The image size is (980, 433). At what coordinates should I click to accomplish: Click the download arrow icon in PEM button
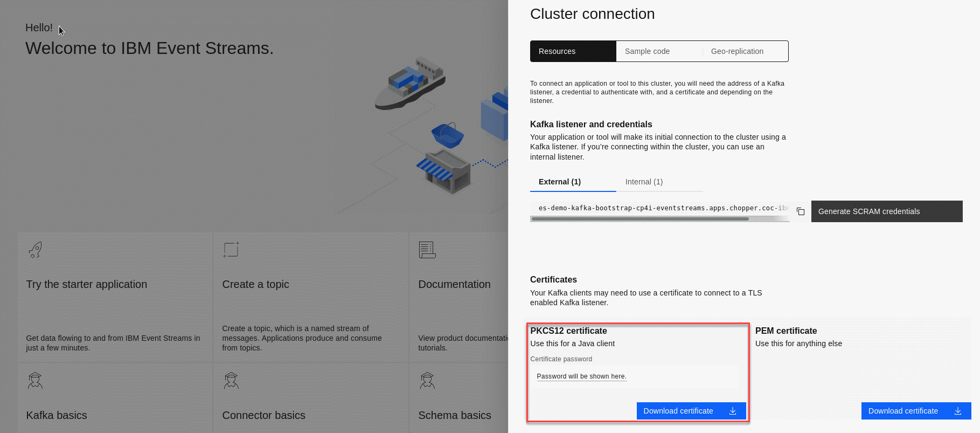[x=958, y=411]
